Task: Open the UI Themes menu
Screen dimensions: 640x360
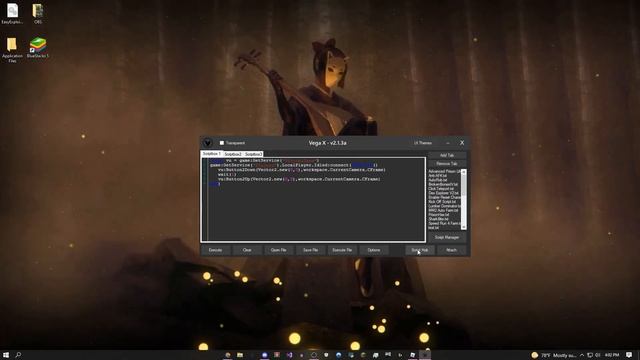Action: pyautogui.click(x=422, y=143)
